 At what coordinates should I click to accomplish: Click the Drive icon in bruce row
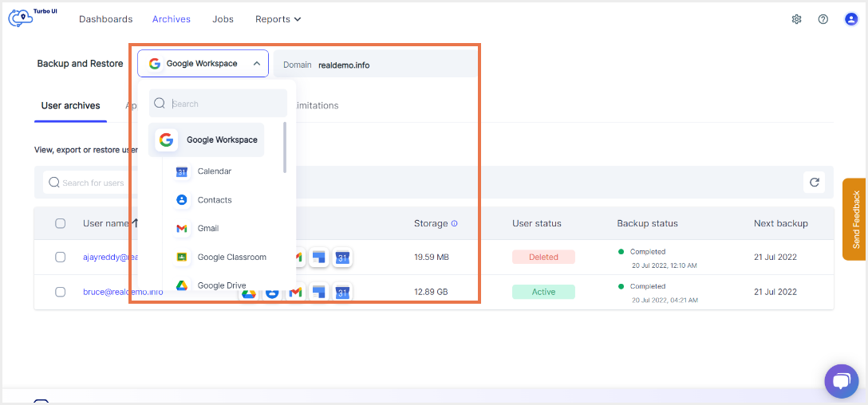[249, 294]
